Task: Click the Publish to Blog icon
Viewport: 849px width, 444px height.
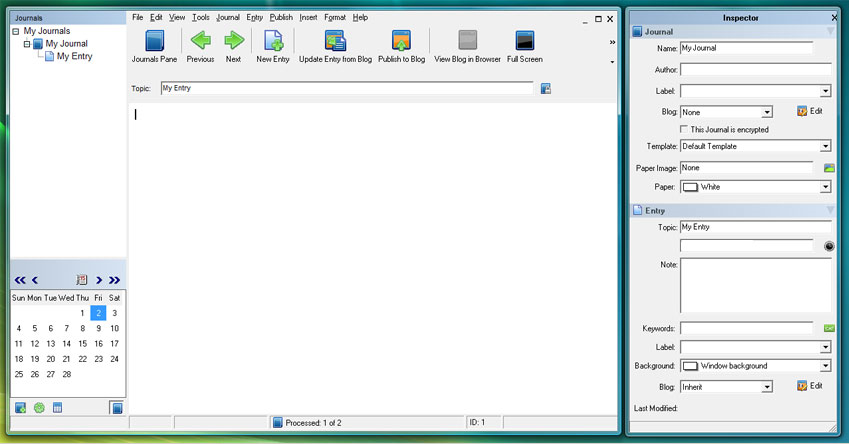Action: tap(401, 41)
